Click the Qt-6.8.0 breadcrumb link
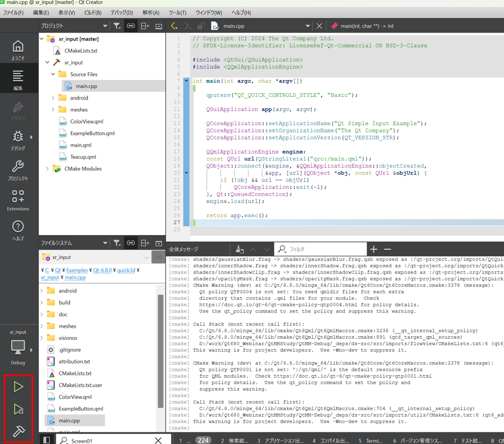504x444 pixels. pos(102,270)
